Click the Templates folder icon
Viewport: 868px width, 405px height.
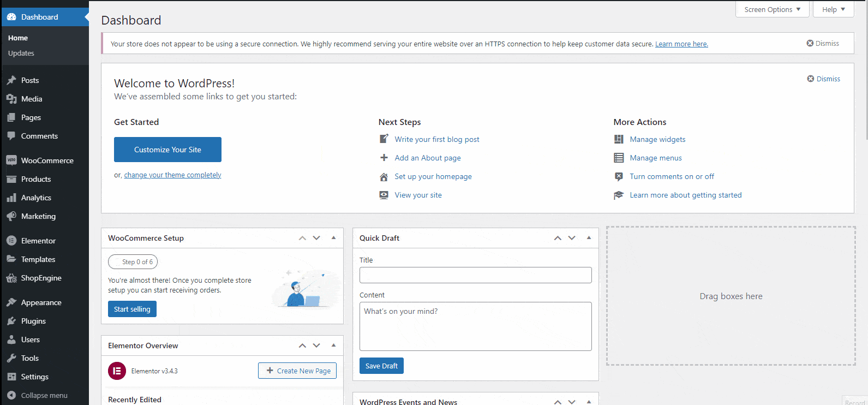(x=11, y=259)
